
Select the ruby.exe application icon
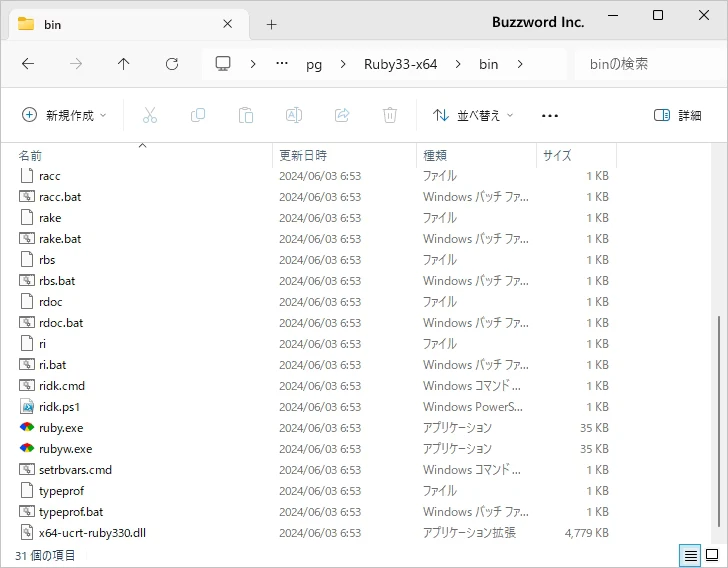(x=27, y=427)
